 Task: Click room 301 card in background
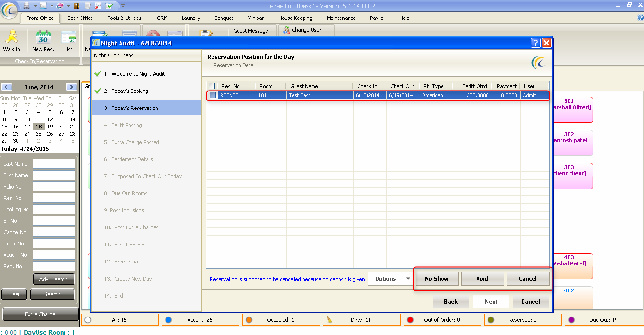pyautogui.click(x=572, y=110)
